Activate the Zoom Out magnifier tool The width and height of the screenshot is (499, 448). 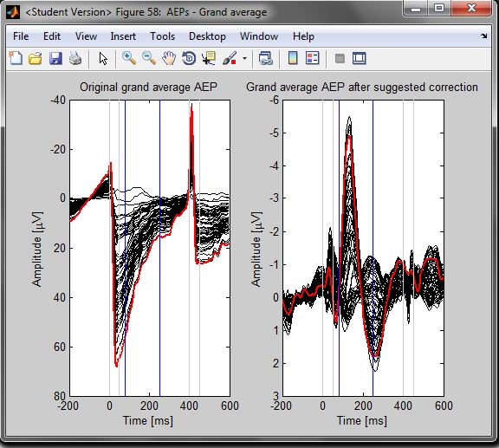[149, 59]
